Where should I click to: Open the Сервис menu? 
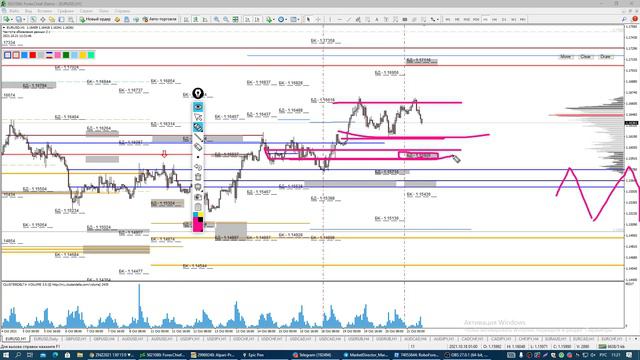86,11
